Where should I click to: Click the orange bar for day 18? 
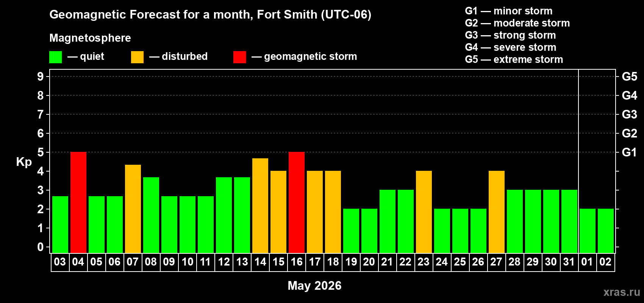333,212
